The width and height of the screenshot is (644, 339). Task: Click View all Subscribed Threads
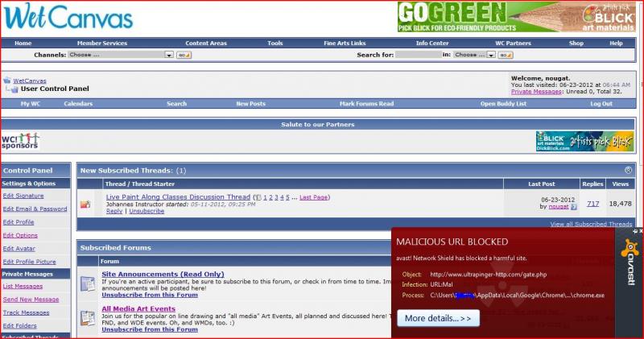tap(592, 225)
